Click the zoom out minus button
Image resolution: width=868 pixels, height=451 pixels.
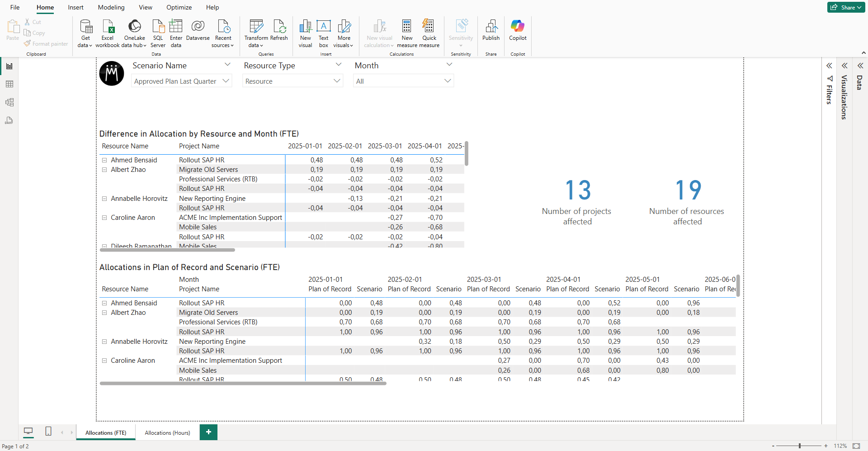point(773,446)
